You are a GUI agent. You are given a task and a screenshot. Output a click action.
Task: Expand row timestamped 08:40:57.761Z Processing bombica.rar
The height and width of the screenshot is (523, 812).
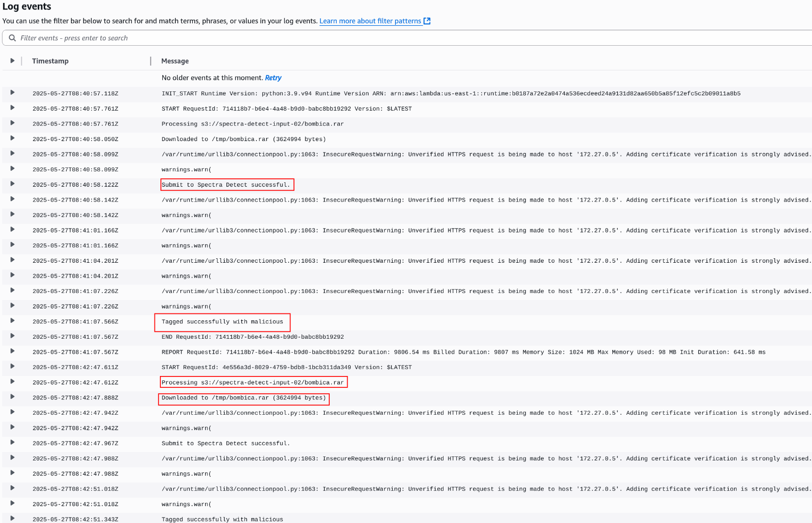[x=12, y=123]
